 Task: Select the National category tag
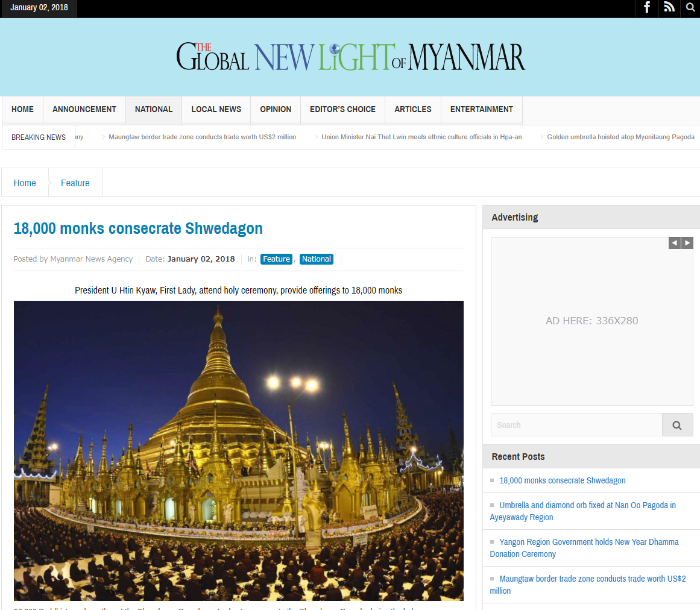[x=317, y=259]
